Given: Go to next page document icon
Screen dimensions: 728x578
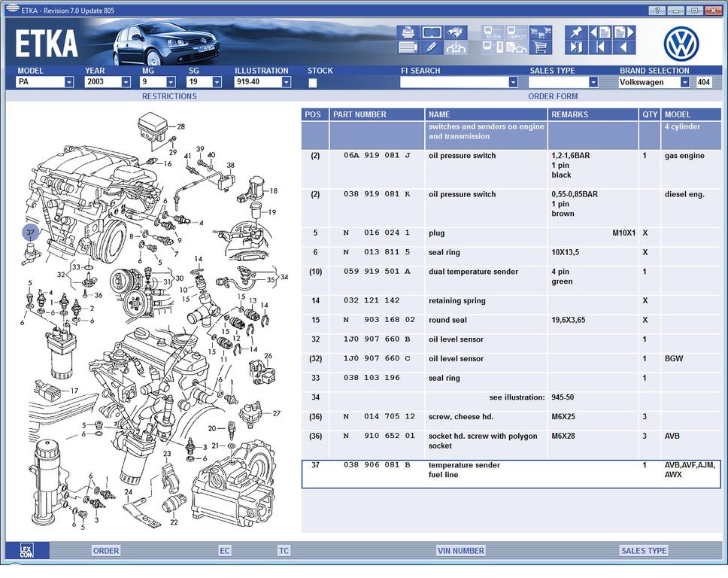Looking at the screenshot, I should coord(624,32).
